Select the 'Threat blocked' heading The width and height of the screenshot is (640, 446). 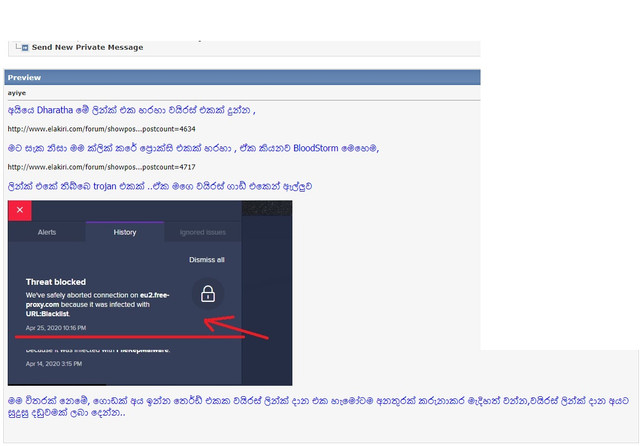(56, 282)
